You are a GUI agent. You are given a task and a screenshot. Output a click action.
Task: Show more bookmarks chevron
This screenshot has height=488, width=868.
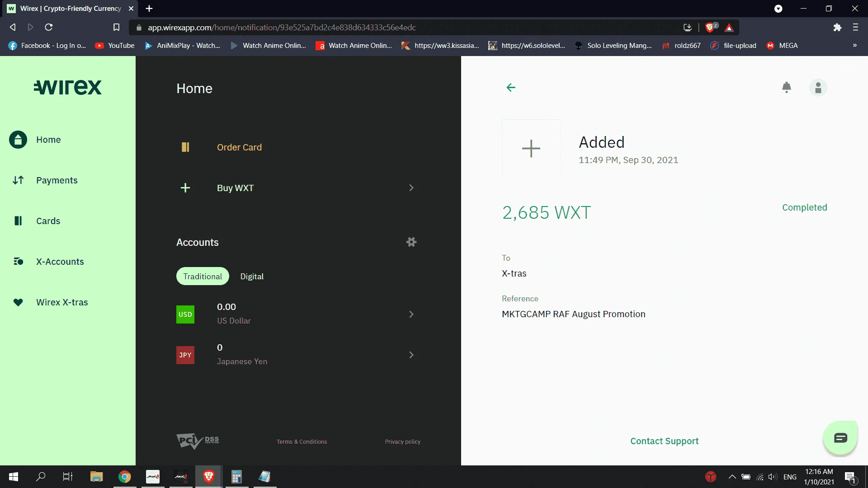coord(855,46)
